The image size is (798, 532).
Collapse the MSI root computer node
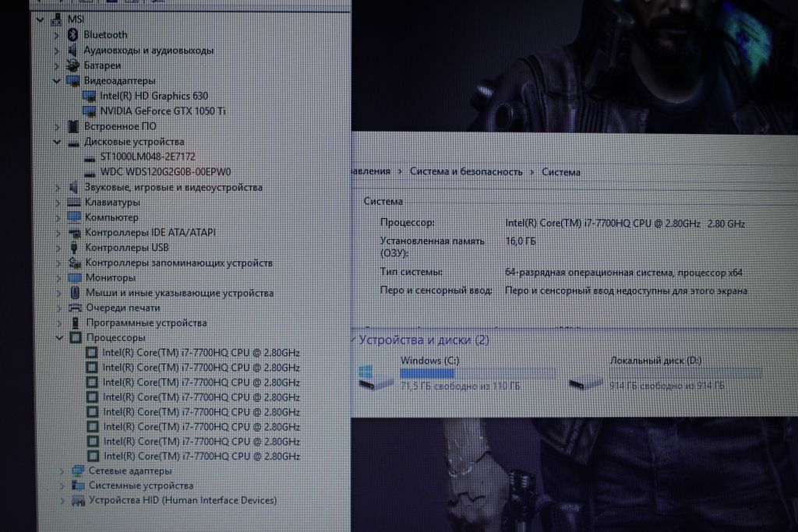(x=40, y=19)
